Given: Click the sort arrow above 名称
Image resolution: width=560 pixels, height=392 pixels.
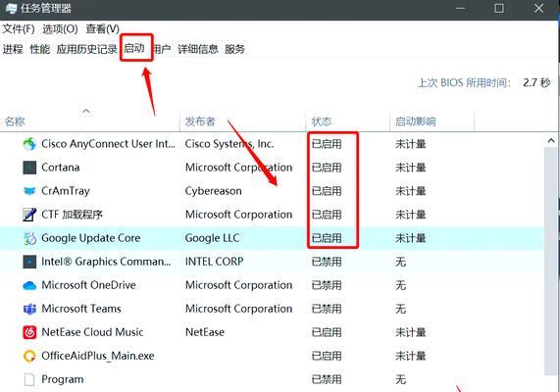Looking at the screenshot, I should tap(86, 111).
